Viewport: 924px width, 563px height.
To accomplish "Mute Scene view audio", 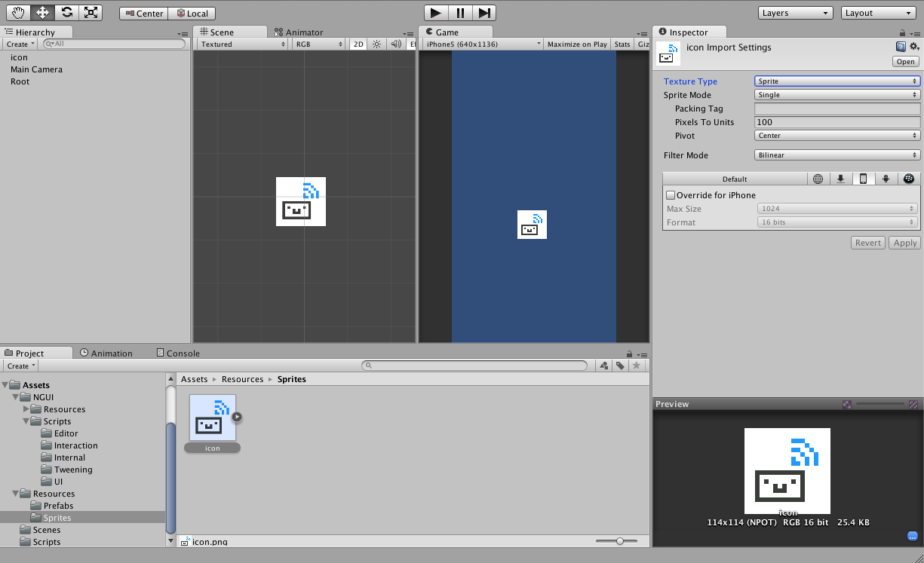I will pos(395,44).
